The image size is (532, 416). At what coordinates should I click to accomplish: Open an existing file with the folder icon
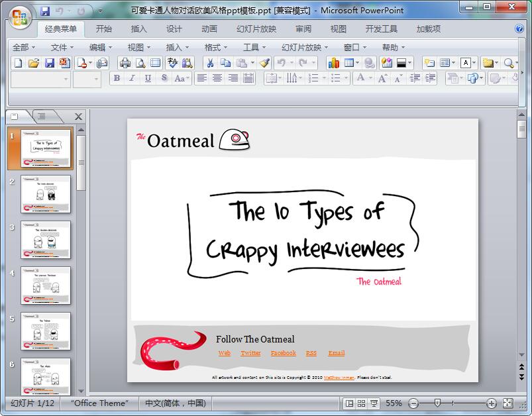tap(34, 63)
